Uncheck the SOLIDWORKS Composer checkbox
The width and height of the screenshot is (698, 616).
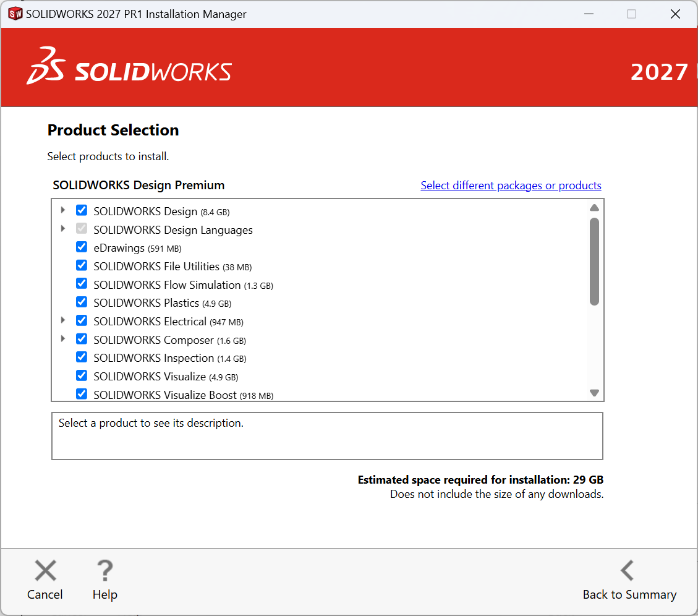click(82, 339)
